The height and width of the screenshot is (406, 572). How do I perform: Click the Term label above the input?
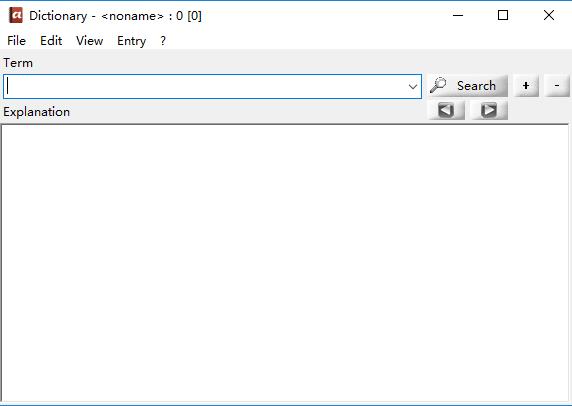pos(18,63)
